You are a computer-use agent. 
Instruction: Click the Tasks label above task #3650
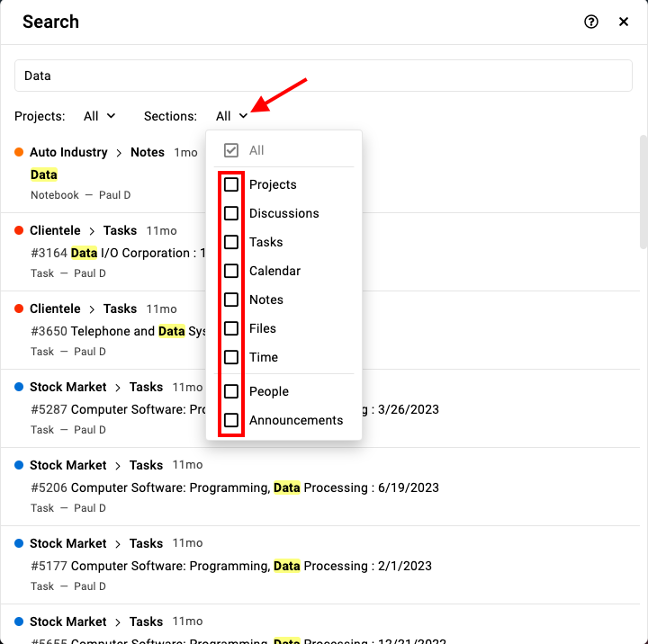[120, 309]
